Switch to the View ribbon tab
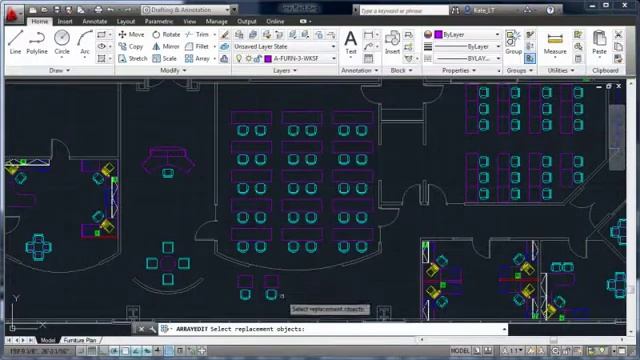This screenshot has width=640, height=360. pos(189,21)
